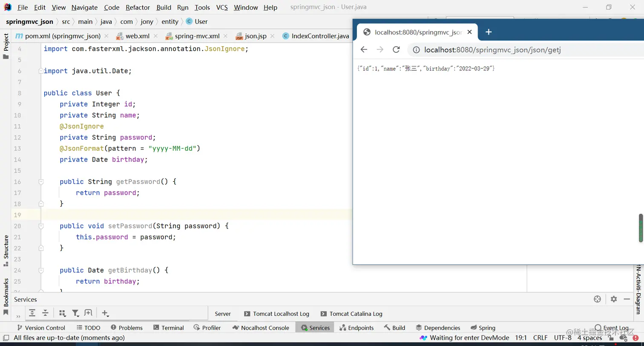Open the Terminal tool window
The image size is (644, 346).
(168, 328)
